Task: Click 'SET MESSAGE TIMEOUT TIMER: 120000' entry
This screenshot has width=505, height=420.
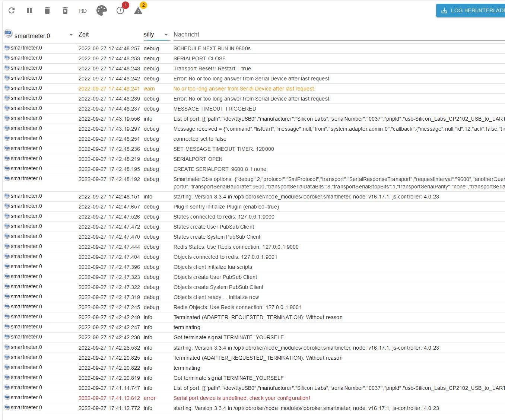Action: click(224, 149)
